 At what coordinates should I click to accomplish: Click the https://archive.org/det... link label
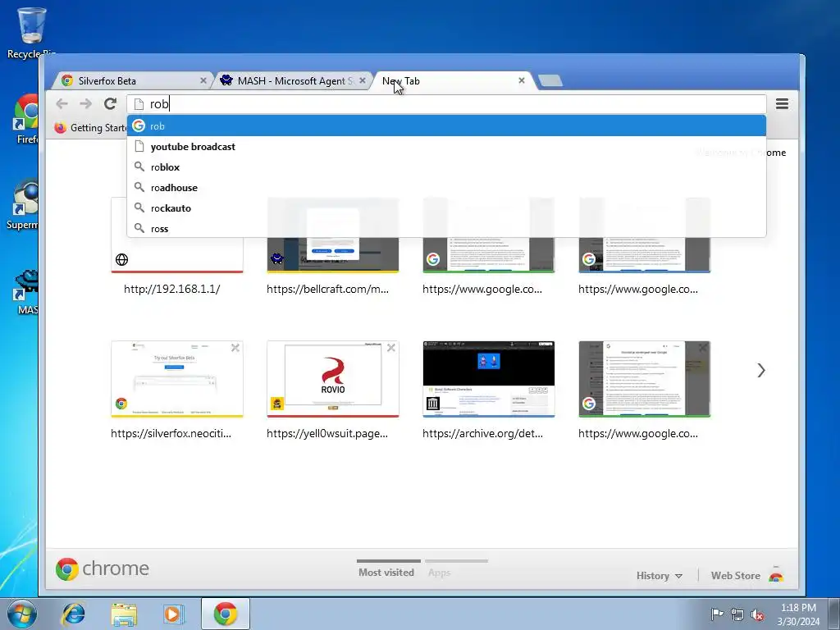pyautogui.click(x=482, y=433)
